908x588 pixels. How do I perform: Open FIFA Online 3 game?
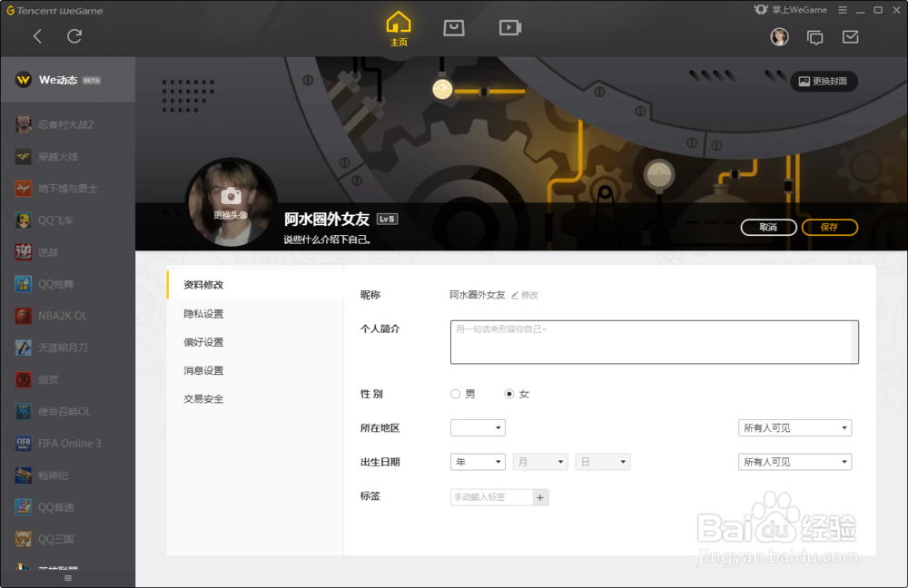(x=68, y=444)
